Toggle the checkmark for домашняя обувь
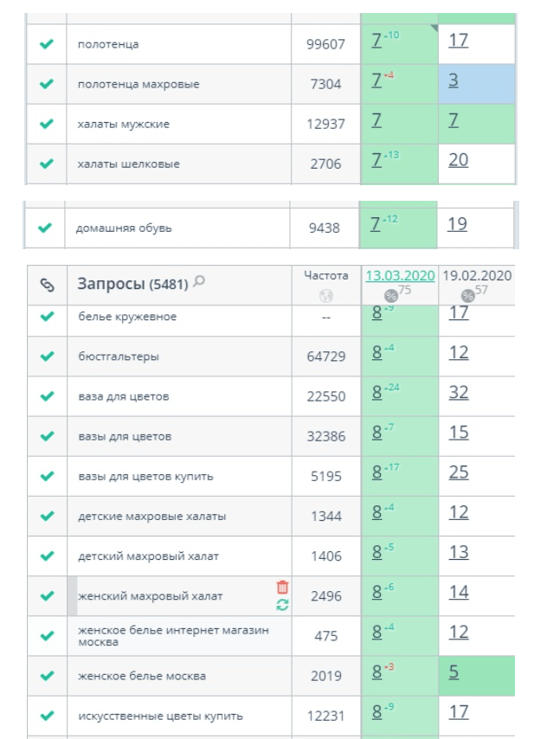 click(47, 228)
